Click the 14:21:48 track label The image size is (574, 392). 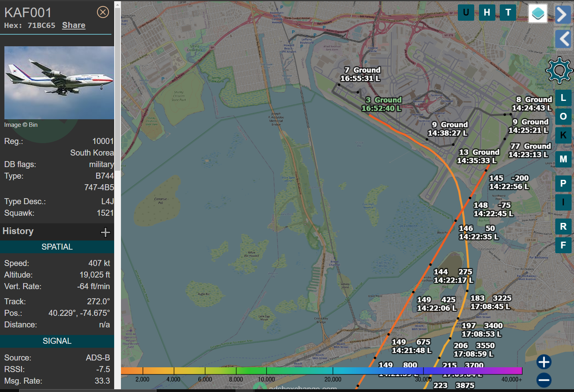point(412,346)
